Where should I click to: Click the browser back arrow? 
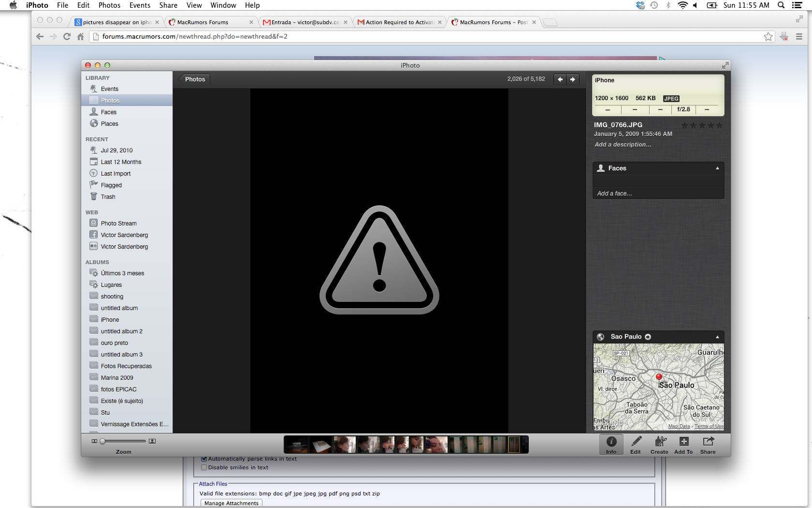[x=40, y=36]
